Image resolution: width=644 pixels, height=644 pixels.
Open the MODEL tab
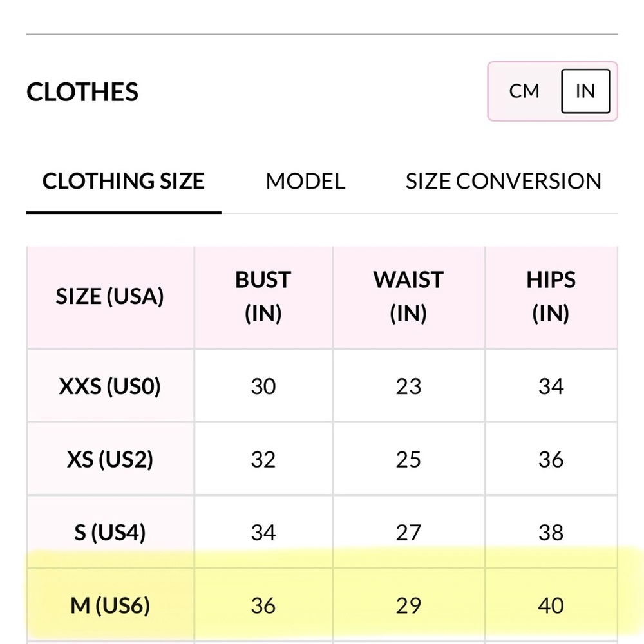pyautogui.click(x=305, y=181)
